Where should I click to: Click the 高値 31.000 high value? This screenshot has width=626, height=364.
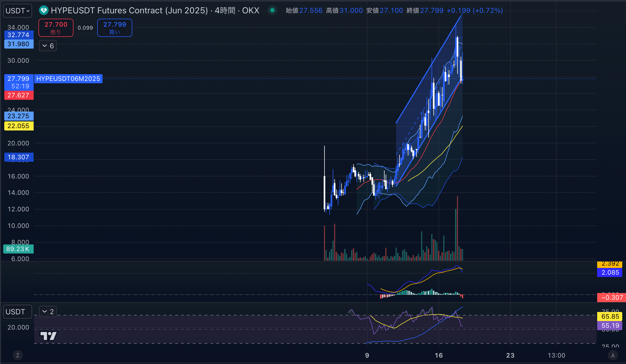coord(345,11)
